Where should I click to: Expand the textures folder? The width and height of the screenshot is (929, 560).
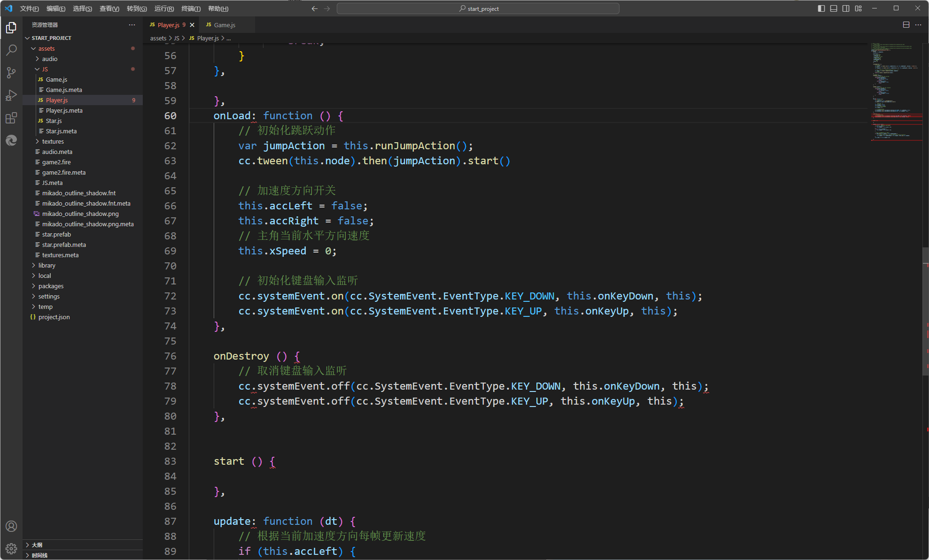(53, 141)
